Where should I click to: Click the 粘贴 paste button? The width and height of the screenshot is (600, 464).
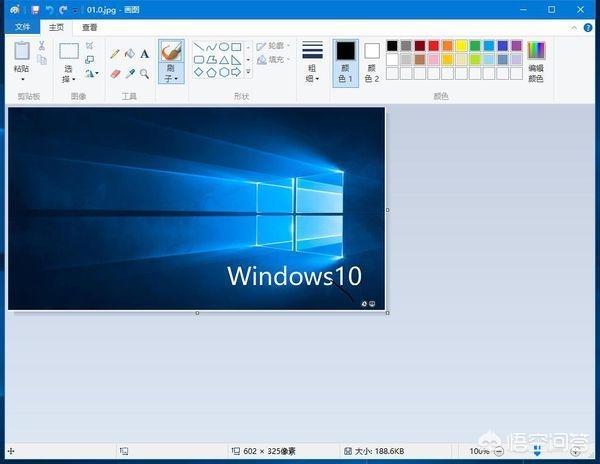(x=22, y=62)
